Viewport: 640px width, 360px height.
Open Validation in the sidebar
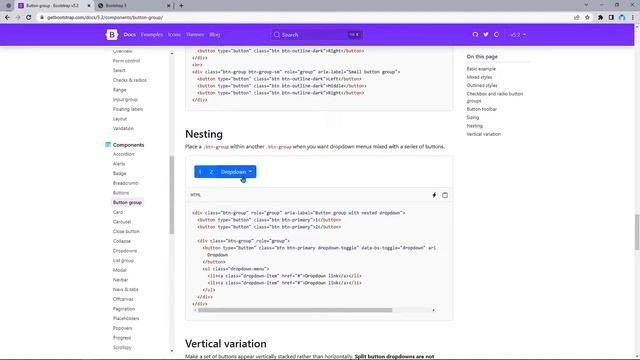[x=123, y=129]
